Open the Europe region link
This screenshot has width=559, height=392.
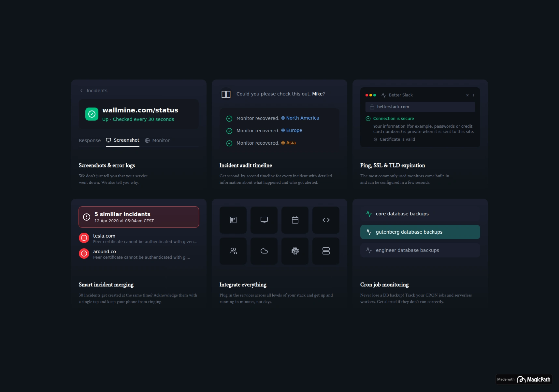coord(292,130)
